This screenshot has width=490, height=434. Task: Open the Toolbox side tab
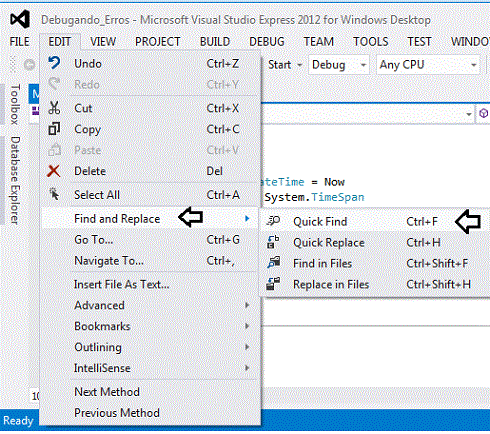click(15, 104)
